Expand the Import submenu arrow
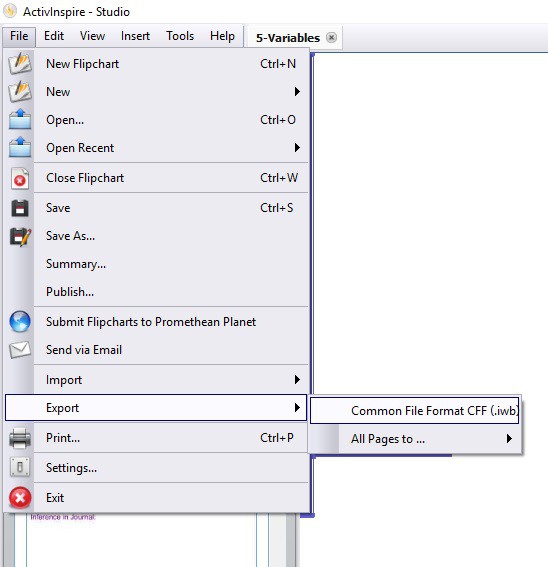 [x=297, y=379]
